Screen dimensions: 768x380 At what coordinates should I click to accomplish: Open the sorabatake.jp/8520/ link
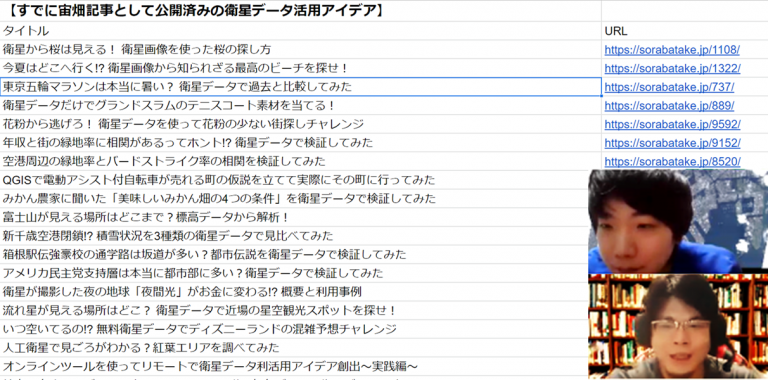672,162
